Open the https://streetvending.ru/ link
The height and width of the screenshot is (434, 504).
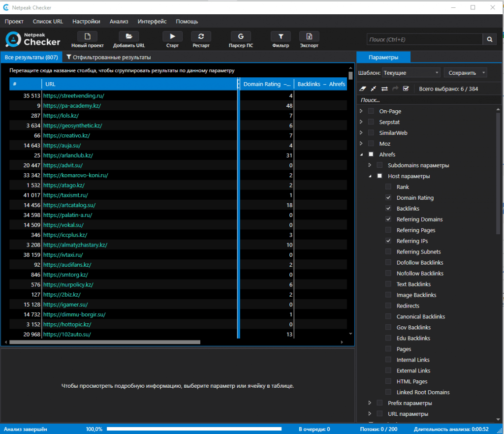[x=74, y=96]
